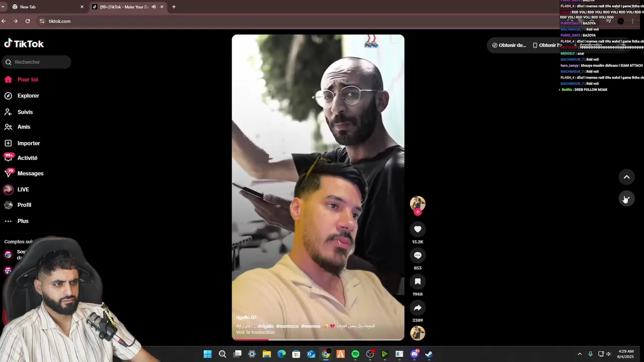Close the TikTok browser tab
Screen dimensions: 644x362
pyautogui.click(x=162, y=7)
